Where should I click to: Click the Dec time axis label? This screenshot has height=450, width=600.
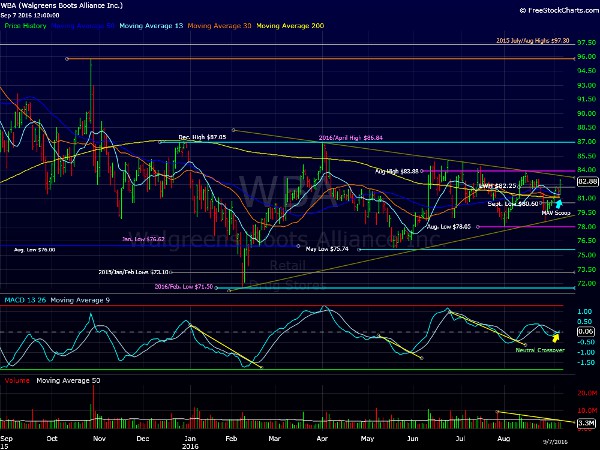tap(142, 439)
